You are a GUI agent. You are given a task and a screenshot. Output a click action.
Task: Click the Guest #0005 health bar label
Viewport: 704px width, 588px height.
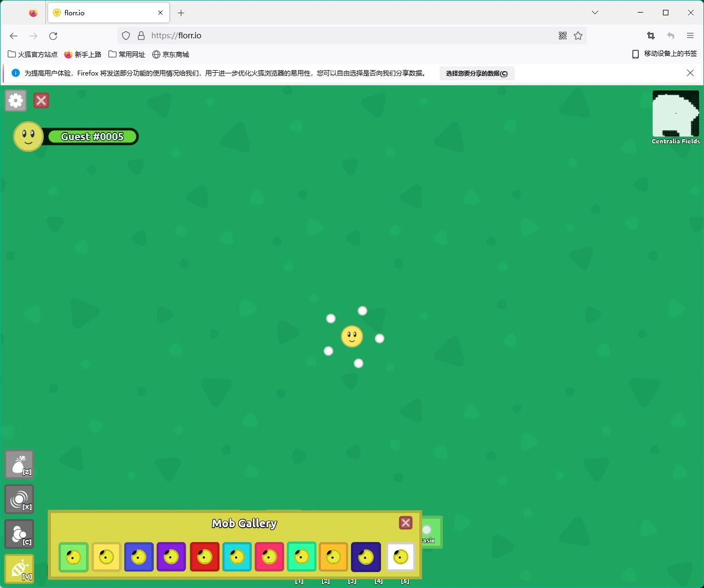tap(91, 136)
